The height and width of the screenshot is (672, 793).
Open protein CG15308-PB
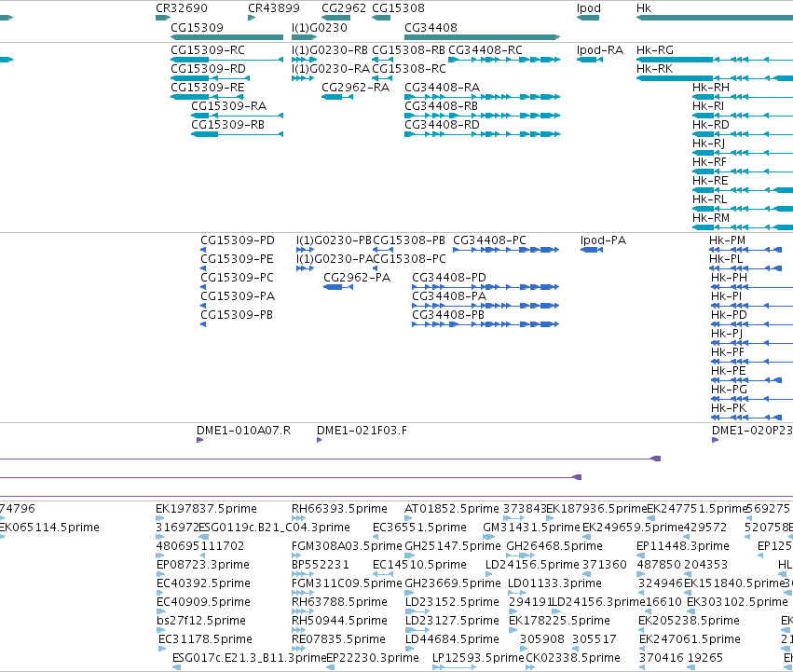[x=383, y=250]
